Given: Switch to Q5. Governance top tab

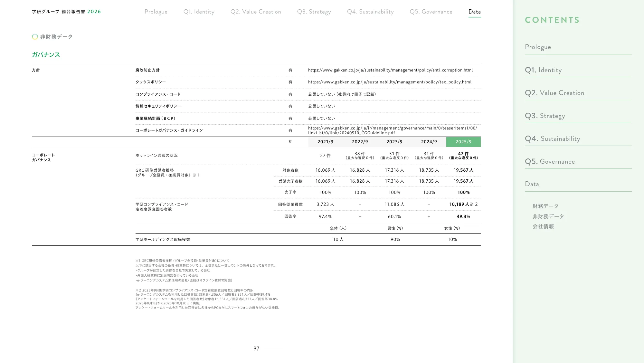Looking at the screenshot, I should pyautogui.click(x=431, y=12).
